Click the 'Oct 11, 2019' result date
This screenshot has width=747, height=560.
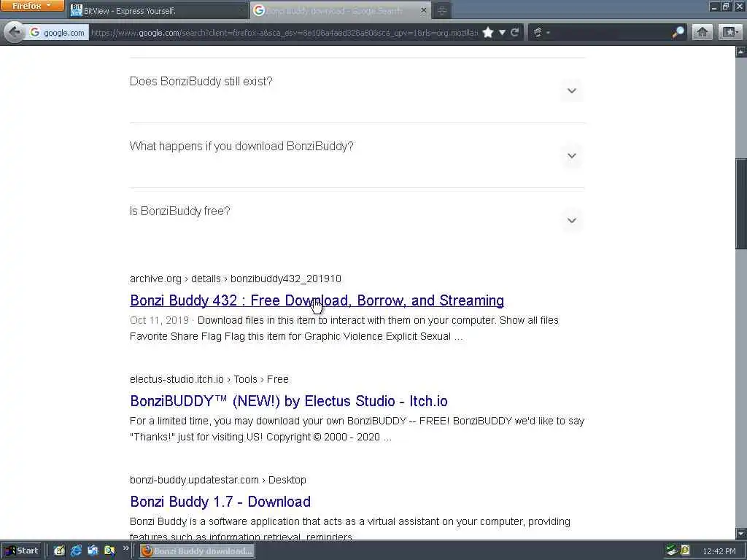pyautogui.click(x=159, y=320)
